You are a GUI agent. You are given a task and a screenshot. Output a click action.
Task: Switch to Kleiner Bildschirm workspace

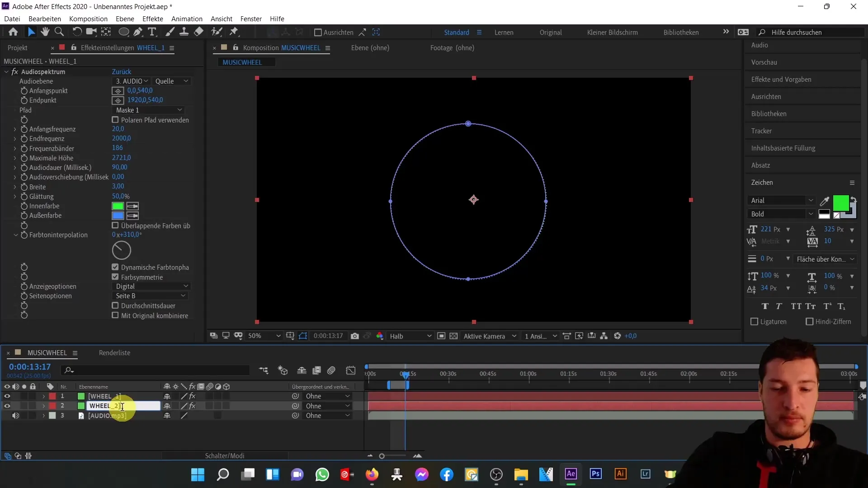click(612, 33)
